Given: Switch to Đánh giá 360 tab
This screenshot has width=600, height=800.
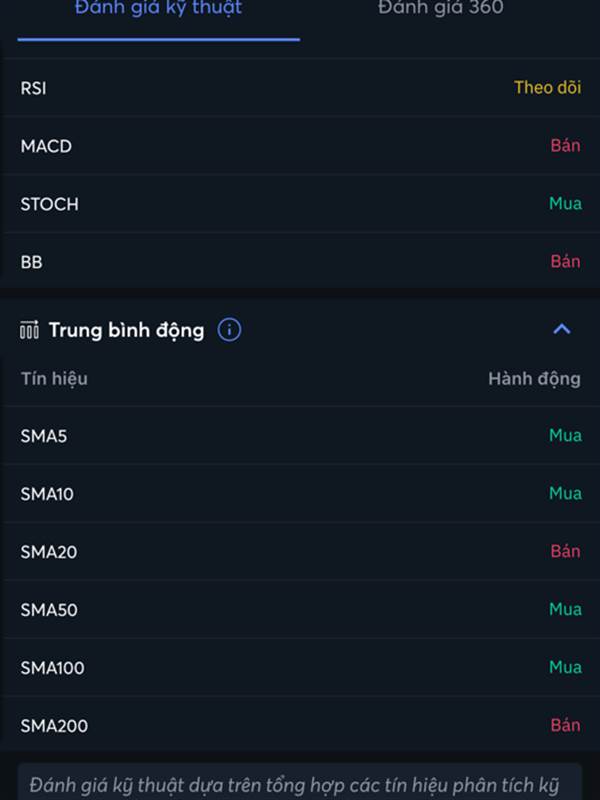Looking at the screenshot, I should tap(441, 8).
